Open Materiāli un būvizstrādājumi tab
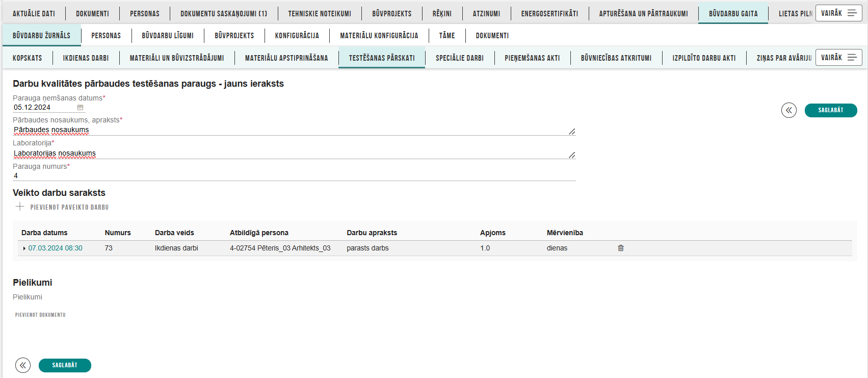 click(177, 58)
